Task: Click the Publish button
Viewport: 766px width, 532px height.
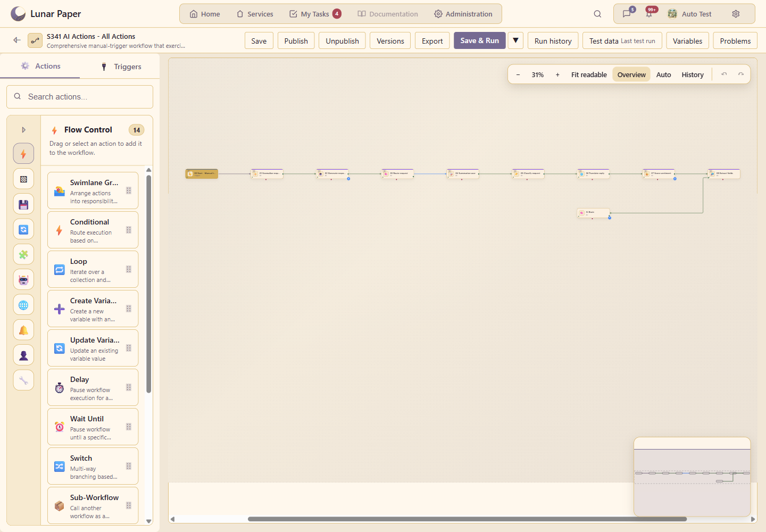Action: coord(296,40)
